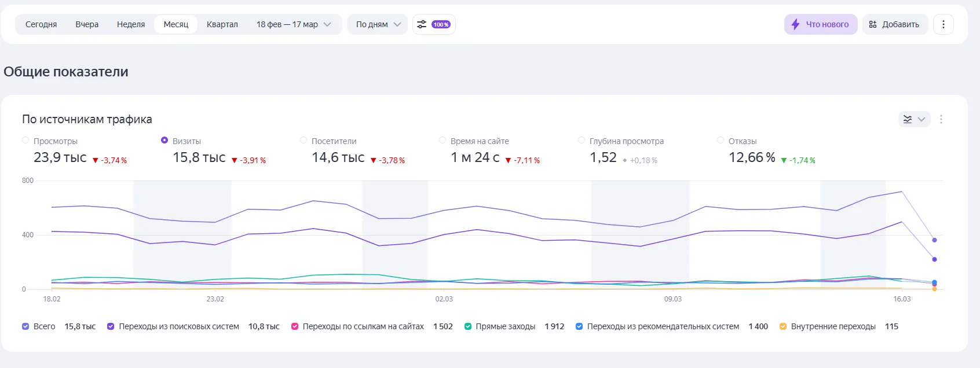The image size is (980, 368).
Task: Click the 12,66 % bounce rate value
Action: click(x=752, y=157)
